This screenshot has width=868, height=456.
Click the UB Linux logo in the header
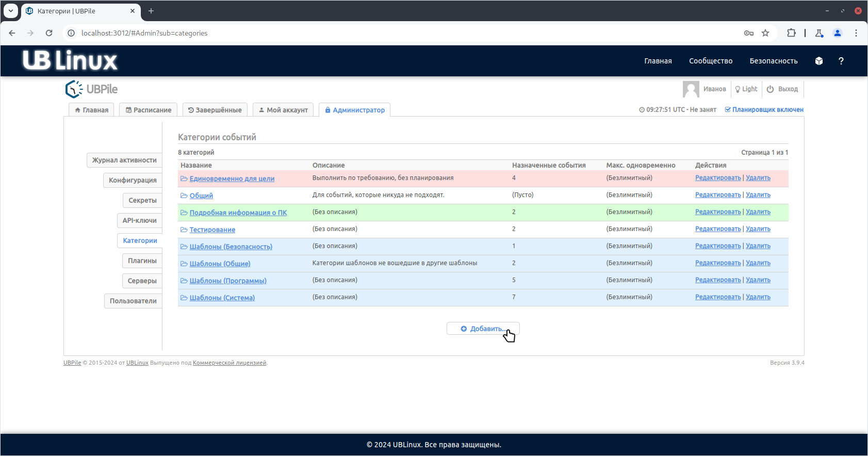70,60
